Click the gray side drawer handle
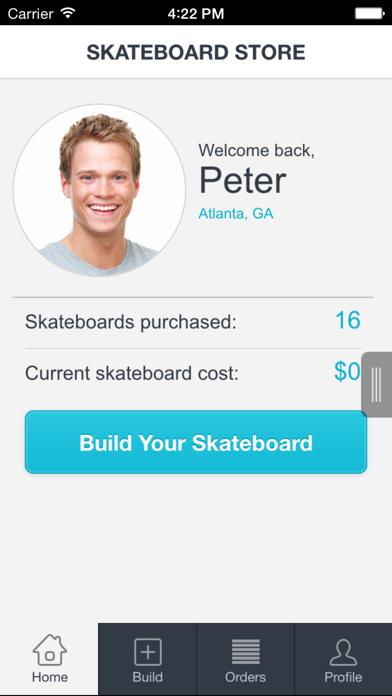The width and height of the screenshot is (392, 696). coord(376,384)
